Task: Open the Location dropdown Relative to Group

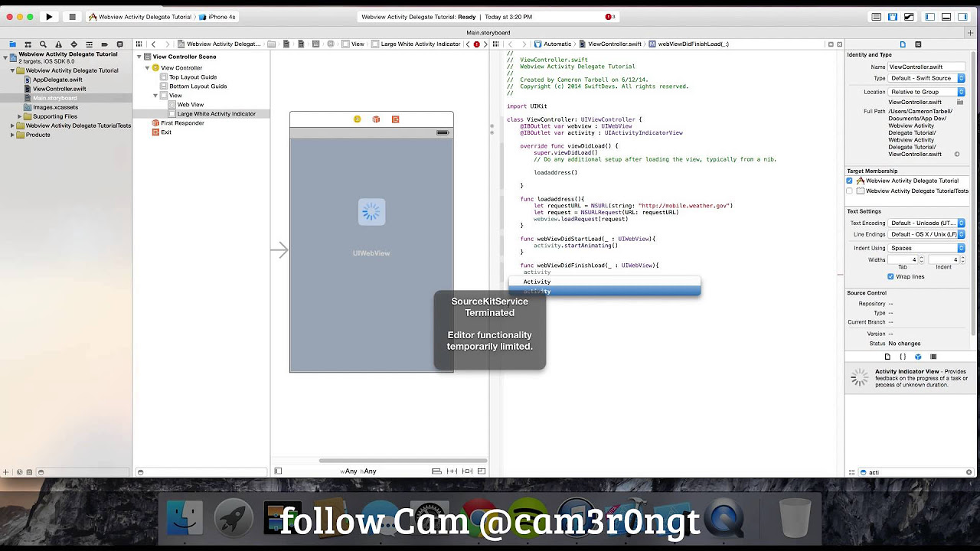Action: (x=926, y=92)
